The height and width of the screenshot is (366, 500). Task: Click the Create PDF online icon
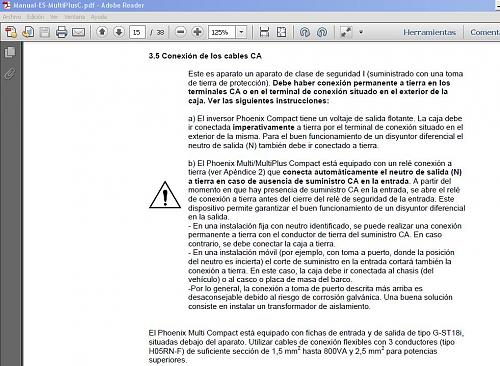11,32
